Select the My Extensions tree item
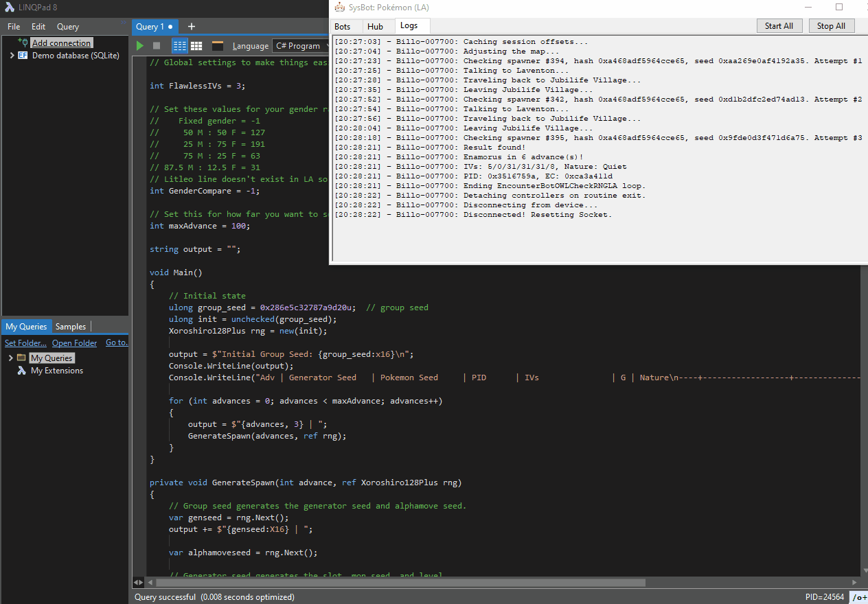The width and height of the screenshot is (868, 604). pyautogui.click(x=56, y=371)
